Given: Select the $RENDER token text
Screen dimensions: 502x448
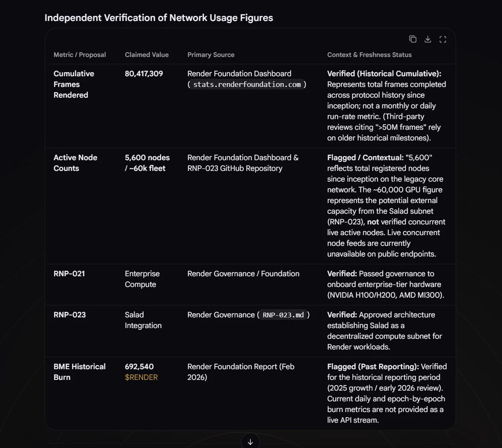Looking at the screenshot, I should (141, 377).
